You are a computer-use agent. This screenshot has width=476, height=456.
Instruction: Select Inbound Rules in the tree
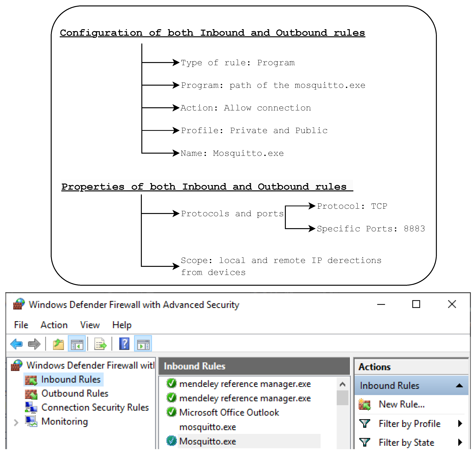coord(64,379)
